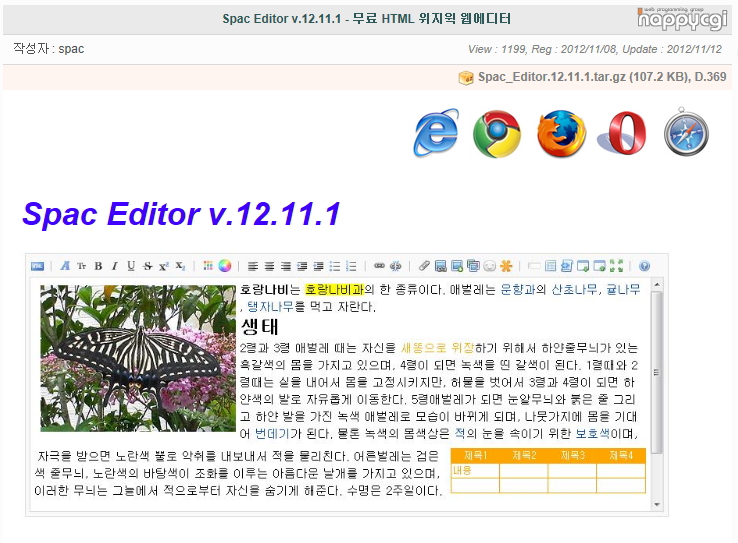The height and width of the screenshot is (543, 738).
Task: Click table header 제목4
Action: [621, 455]
